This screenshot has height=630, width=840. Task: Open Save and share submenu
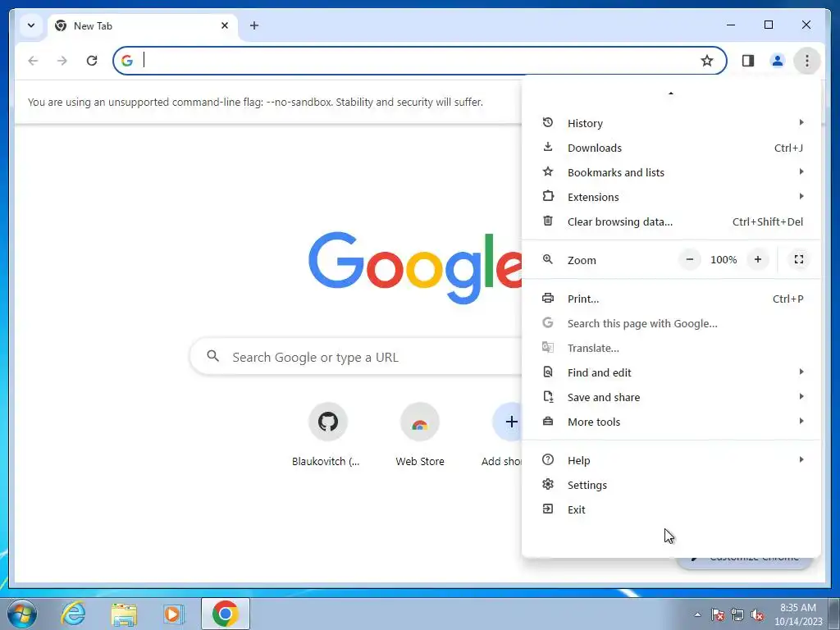(671, 398)
